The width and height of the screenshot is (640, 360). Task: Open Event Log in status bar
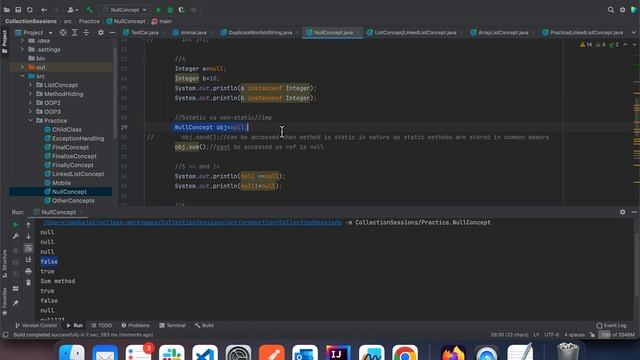611,325
